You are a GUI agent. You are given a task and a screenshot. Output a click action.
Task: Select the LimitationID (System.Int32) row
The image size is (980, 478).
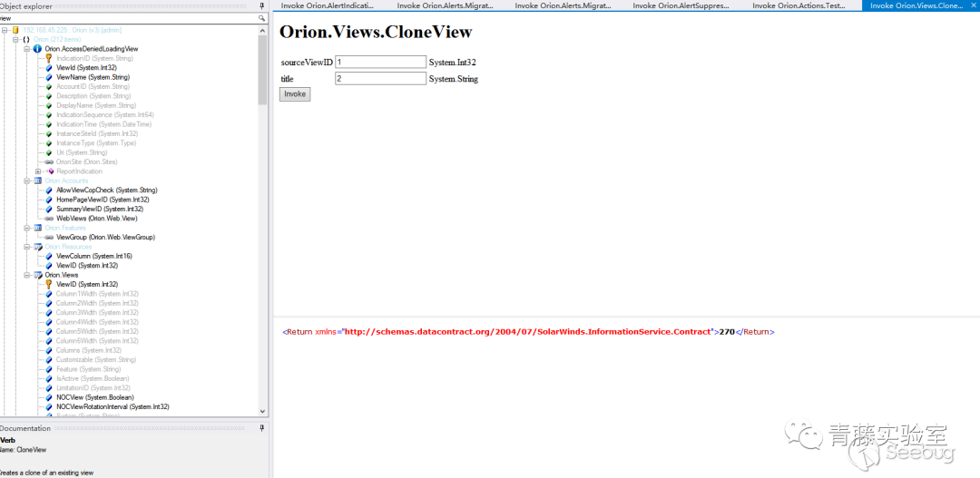pos(93,388)
